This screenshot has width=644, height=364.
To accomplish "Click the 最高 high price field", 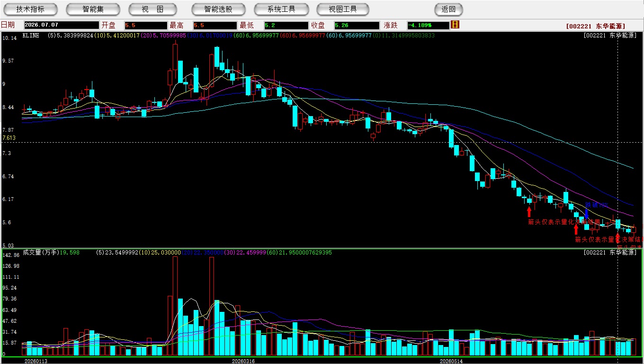I will (x=215, y=25).
